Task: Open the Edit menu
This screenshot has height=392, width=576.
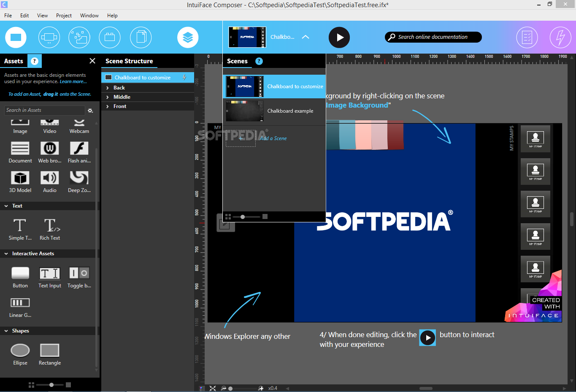Action: tap(24, 16)
